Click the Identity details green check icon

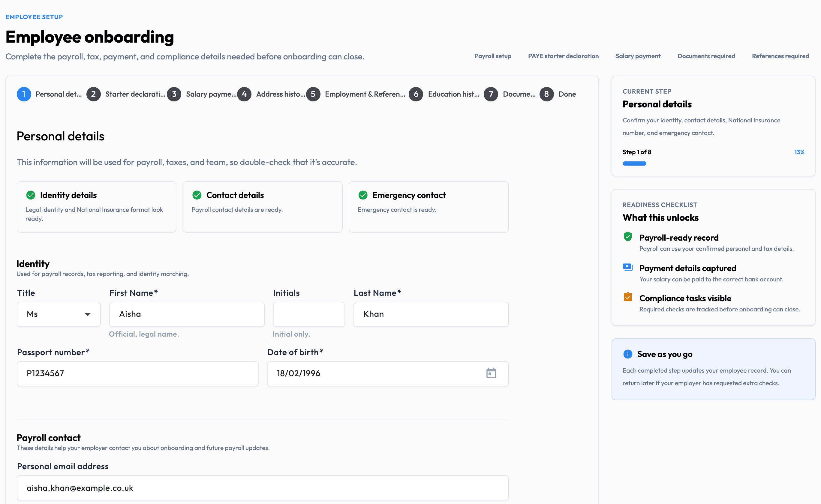pos(31,195)
